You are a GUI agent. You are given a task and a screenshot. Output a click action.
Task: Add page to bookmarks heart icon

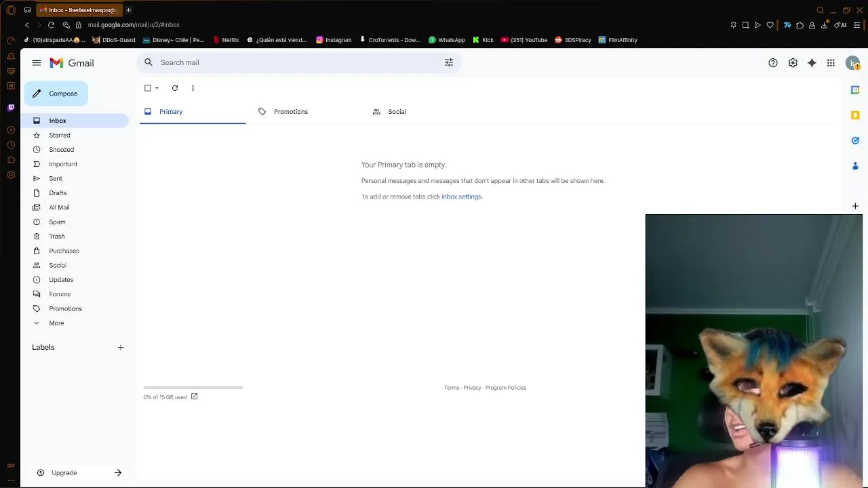coord(770,25)
